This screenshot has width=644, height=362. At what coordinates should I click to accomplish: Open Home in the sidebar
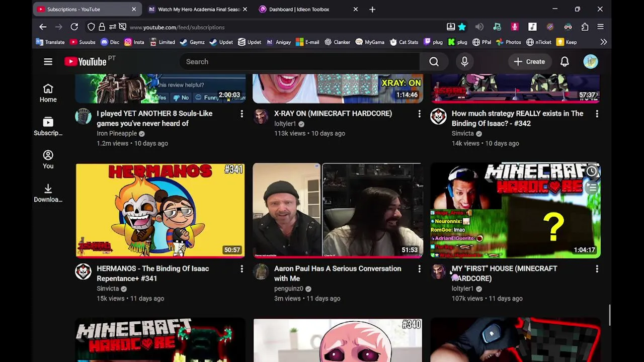tap(48, 93)
